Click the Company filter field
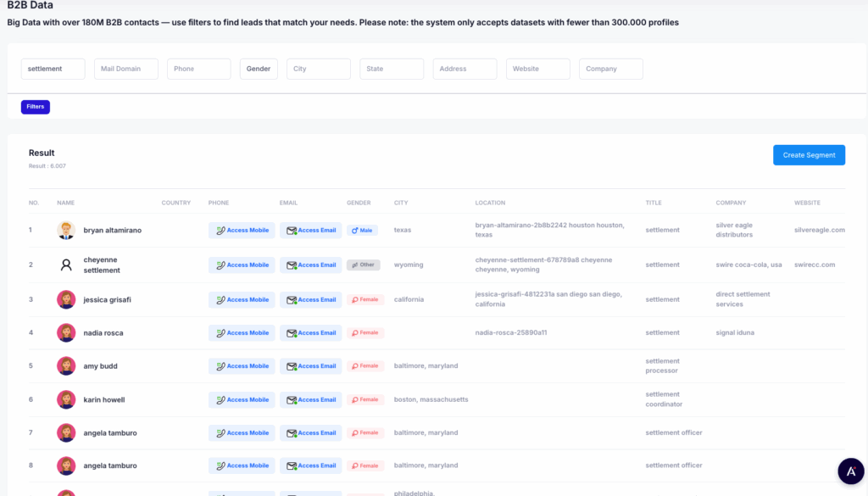This screenshot has height=496, width=868. pyautogui.click(x=610, y=69)
